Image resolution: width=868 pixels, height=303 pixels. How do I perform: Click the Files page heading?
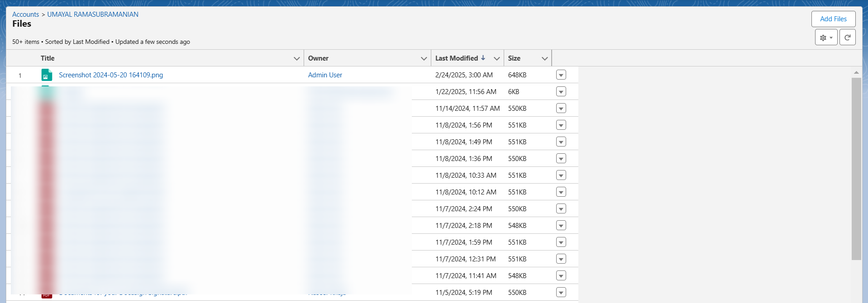tap(22, 24)
